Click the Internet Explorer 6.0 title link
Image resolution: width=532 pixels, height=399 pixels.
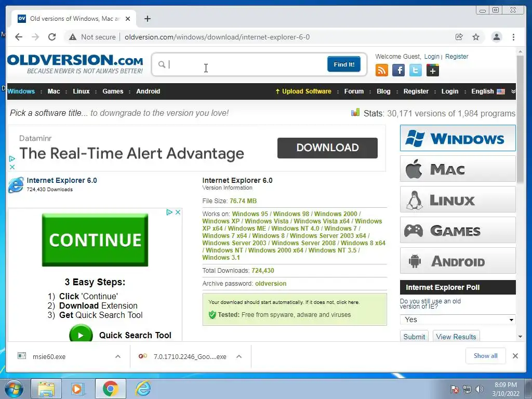[x=62, y=180]
